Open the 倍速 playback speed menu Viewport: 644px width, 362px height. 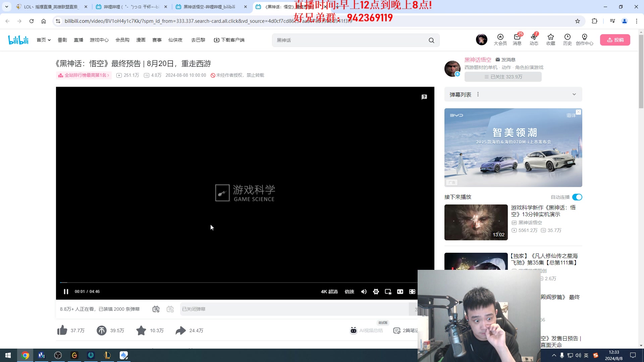tap(349, 292)
